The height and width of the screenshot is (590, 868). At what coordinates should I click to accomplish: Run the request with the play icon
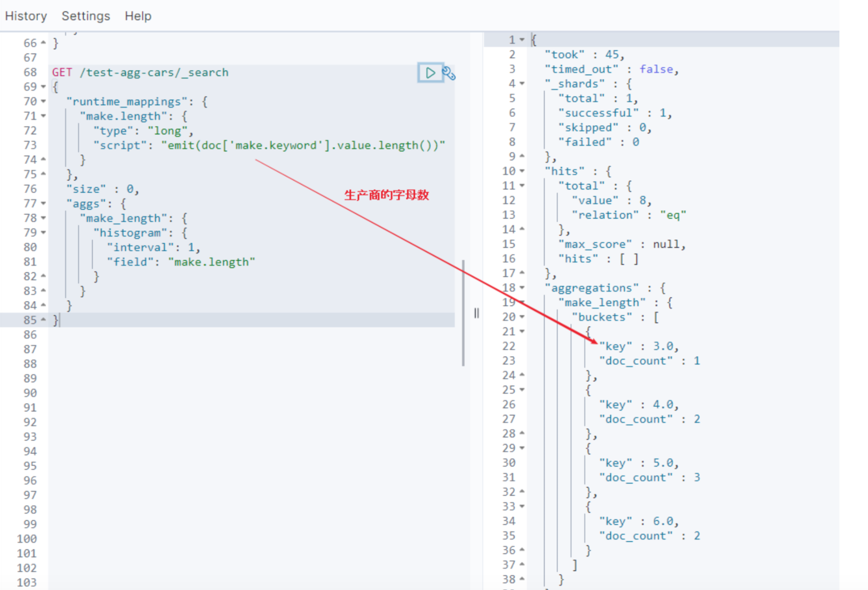point(430,73)
